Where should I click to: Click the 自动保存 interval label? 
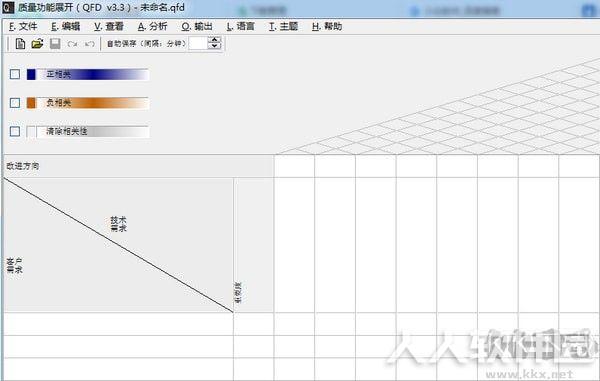[x=146, y=44]
